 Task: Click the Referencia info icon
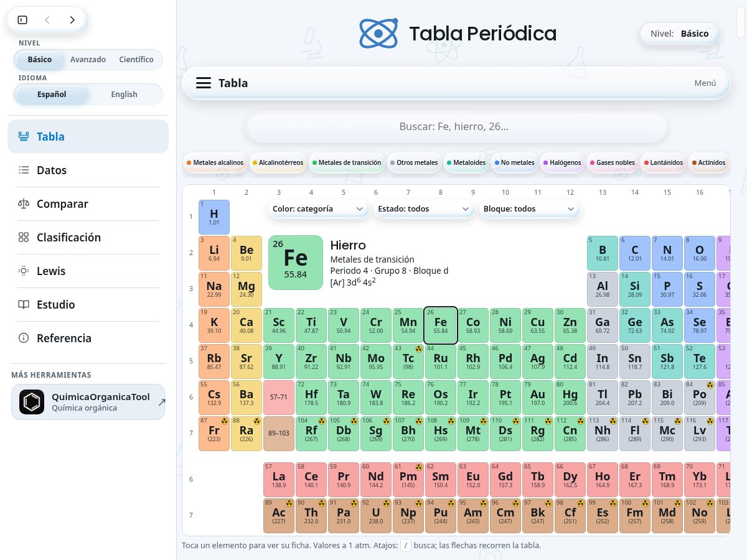24,338
